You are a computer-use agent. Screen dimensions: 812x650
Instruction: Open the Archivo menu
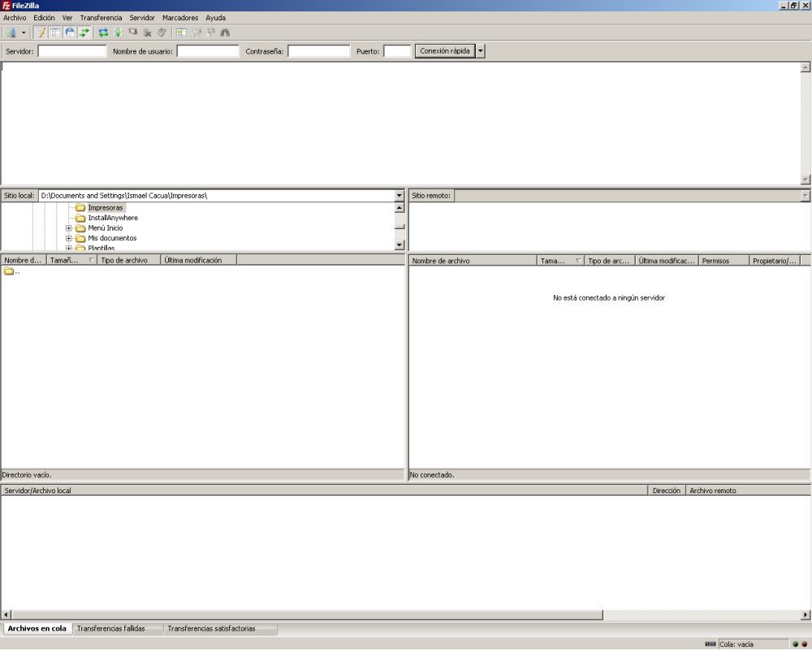click(15, 18)
